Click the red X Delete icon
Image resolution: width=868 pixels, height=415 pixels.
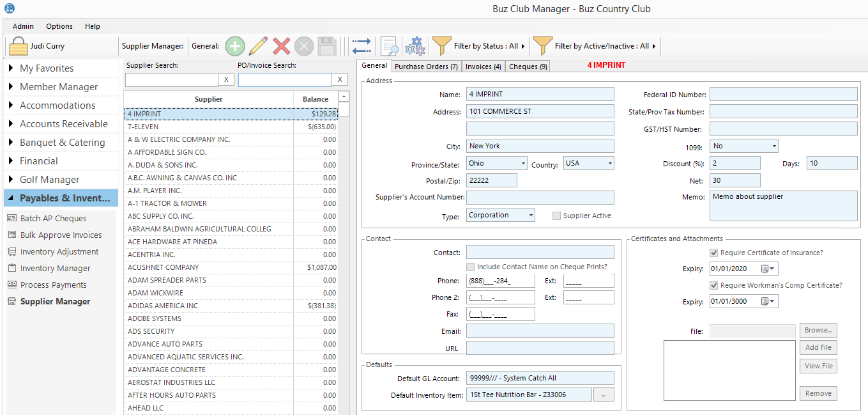tap(281, 46)
